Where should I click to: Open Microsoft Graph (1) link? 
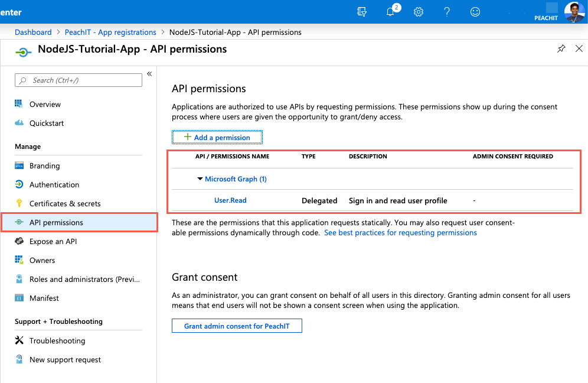(236, 179)
